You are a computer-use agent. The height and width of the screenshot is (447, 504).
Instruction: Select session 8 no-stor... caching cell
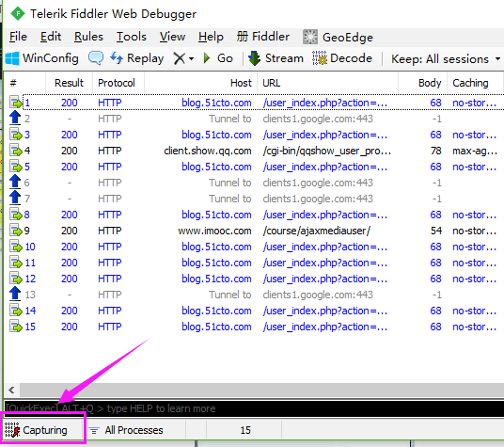[x=475, y=215]
